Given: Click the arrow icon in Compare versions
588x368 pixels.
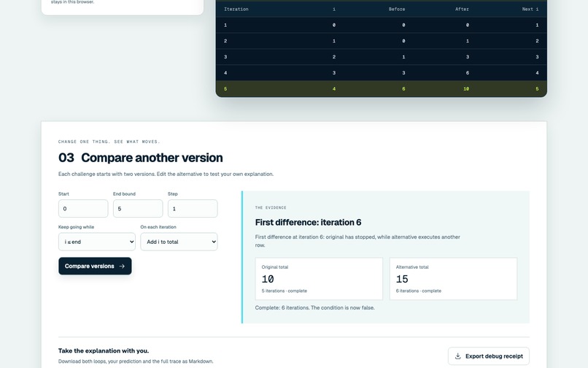Looking at the screenshot, I should point(122,267).
